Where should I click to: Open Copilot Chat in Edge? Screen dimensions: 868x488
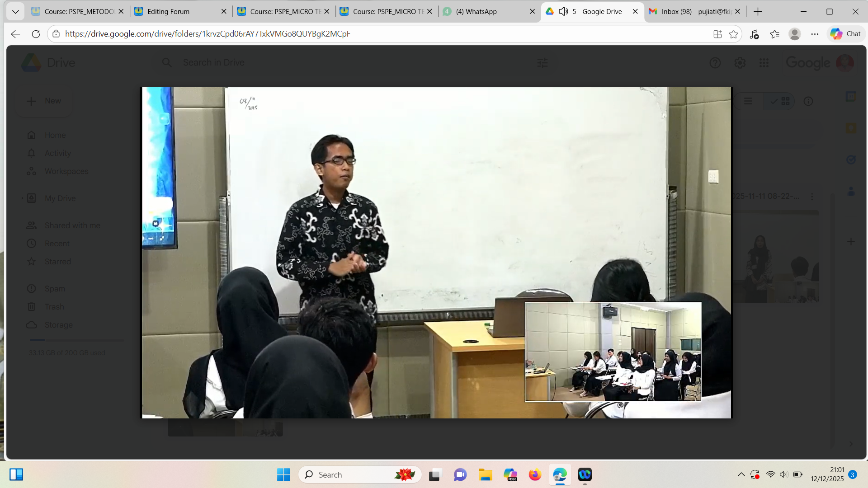[845, 34]
